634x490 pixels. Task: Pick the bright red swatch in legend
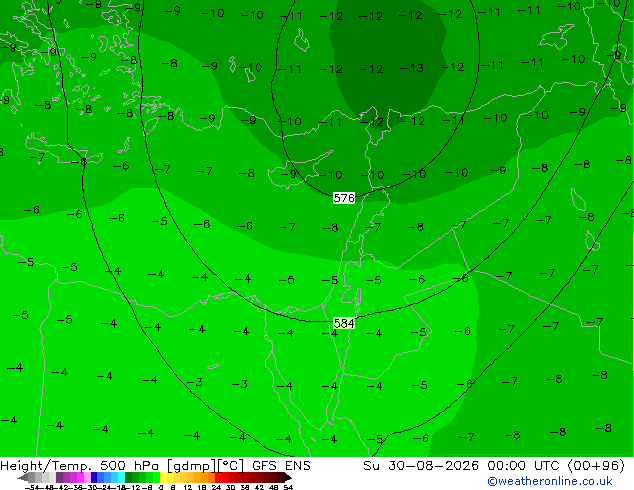point(218,477)
